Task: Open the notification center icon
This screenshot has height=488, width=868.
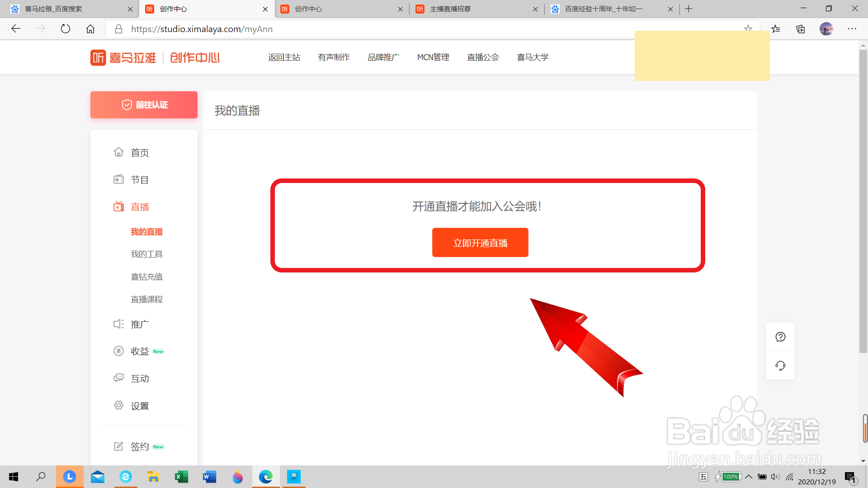Action: pyautogui.click(x=850, y=477)
